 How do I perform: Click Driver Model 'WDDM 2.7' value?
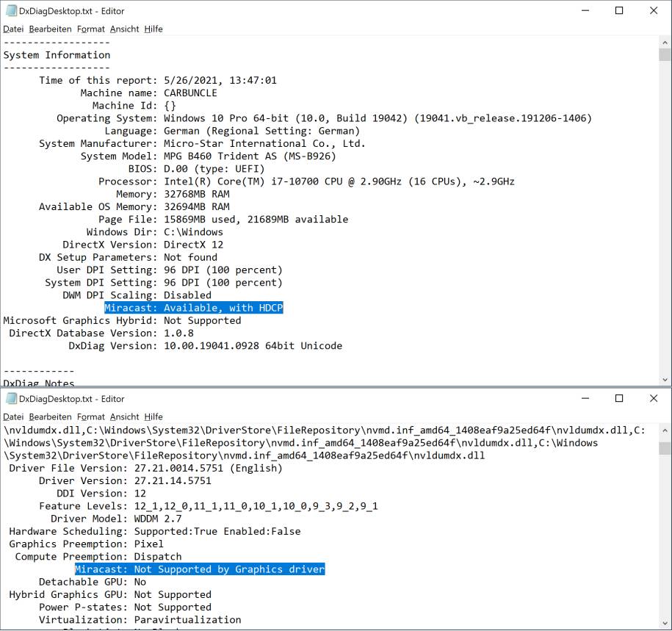tap(158, 519)
